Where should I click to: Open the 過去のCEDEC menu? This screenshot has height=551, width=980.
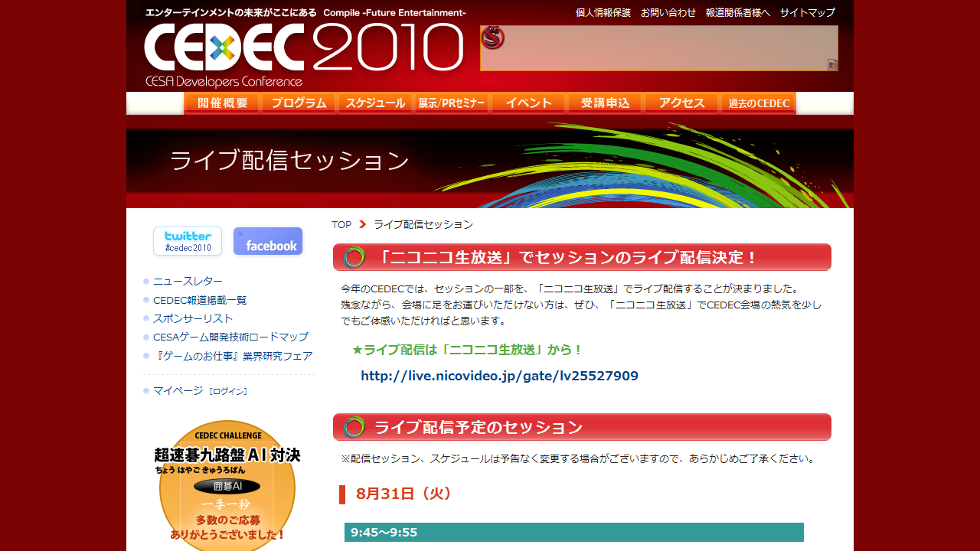(x=758, y=103)
